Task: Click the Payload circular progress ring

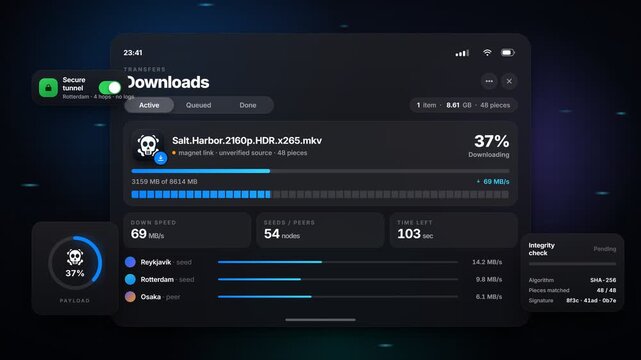Action: point(75,262)
